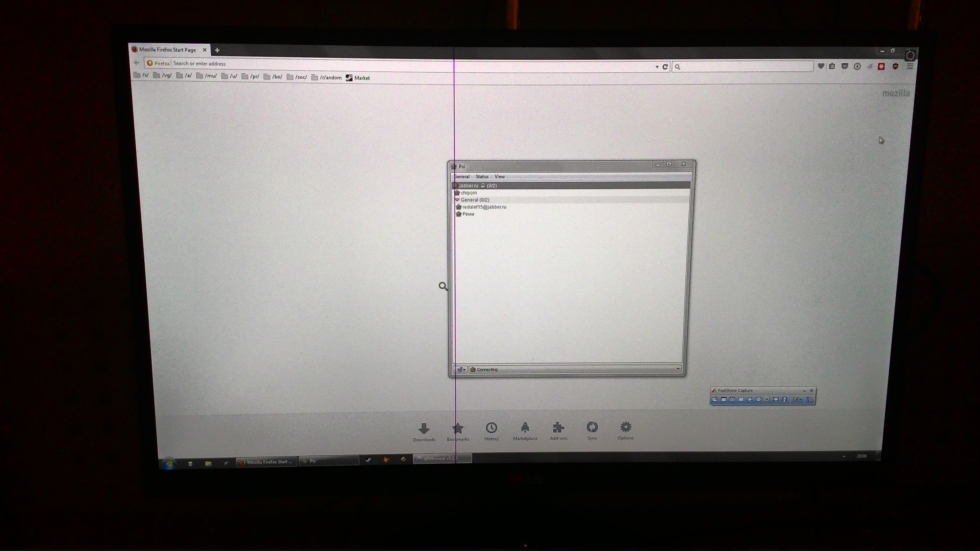
Task: Click the Pocket icon in Firefox toolbar
Action: pyautogui.click(x=845, y=66)
